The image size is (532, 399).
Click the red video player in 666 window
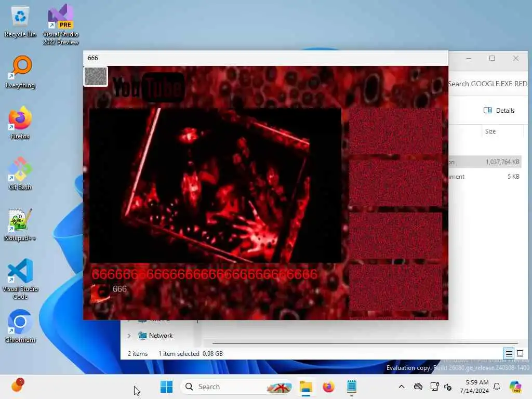click(x=215, y=185)
